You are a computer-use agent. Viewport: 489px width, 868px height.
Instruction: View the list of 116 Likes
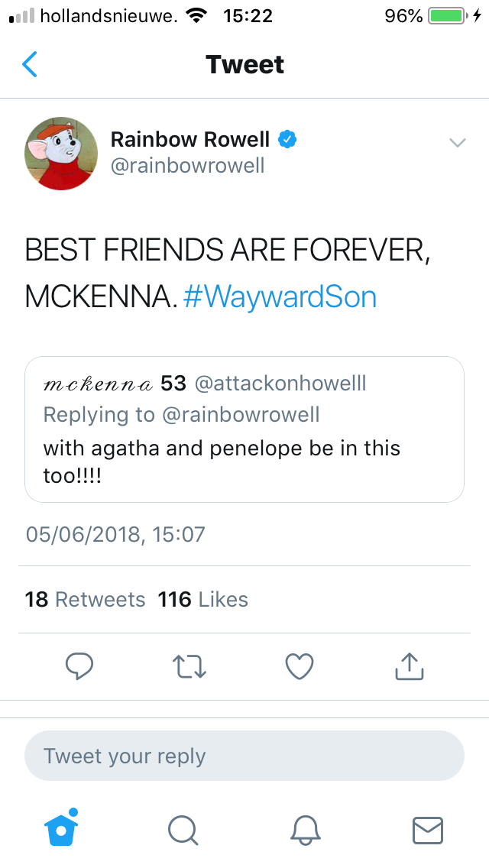(203, 600)
